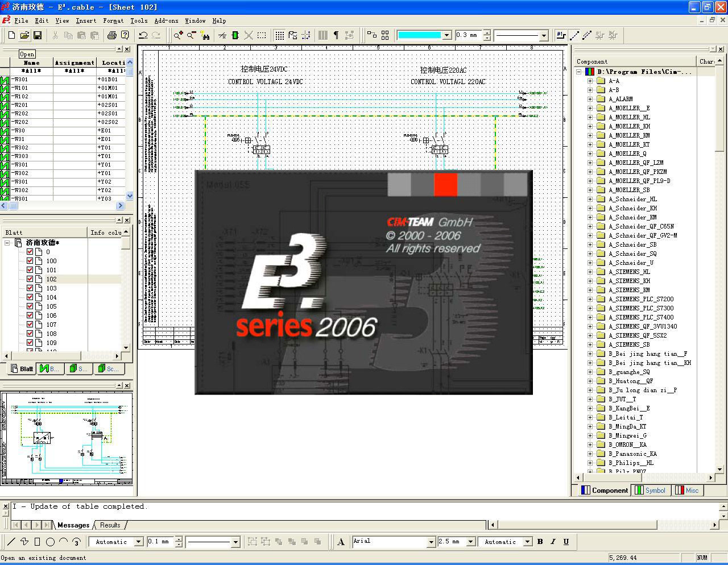Image resolution: width=728 pixels, height=565 pixels.
Task: Click the sheet preview thumbnail
Action: [x=67, y=438]
